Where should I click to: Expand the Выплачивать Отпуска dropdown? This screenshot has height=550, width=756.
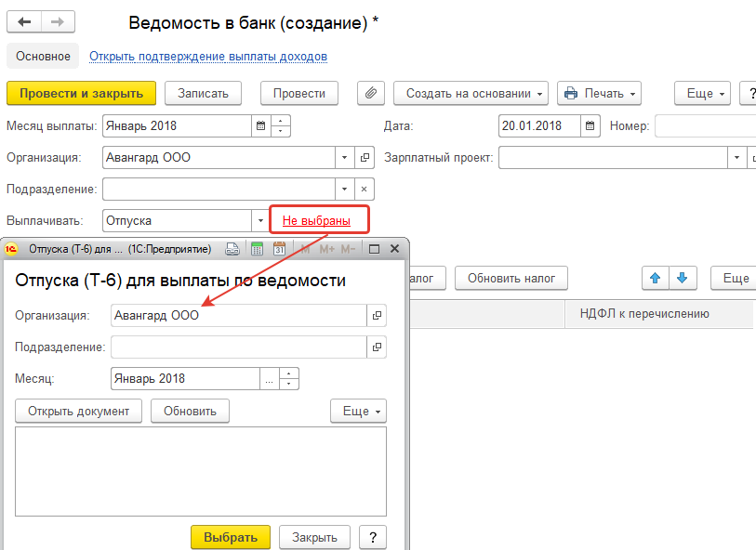[260, 221]
